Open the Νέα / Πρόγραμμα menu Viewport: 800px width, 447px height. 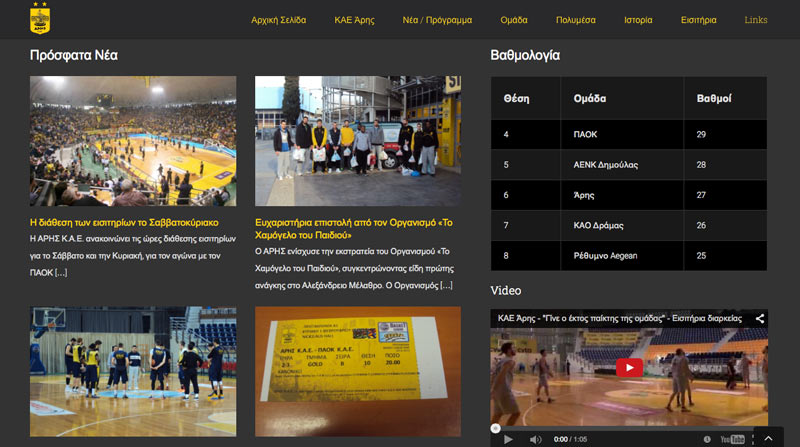pyautogui.click(x=437, y=20)
